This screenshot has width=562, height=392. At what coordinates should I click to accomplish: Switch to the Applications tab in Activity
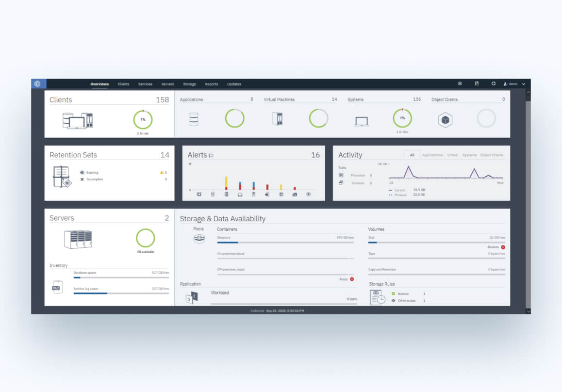(x=432, y=155)
